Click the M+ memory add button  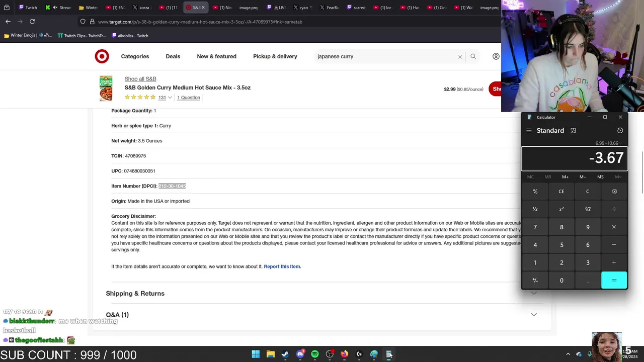(565, 177)
